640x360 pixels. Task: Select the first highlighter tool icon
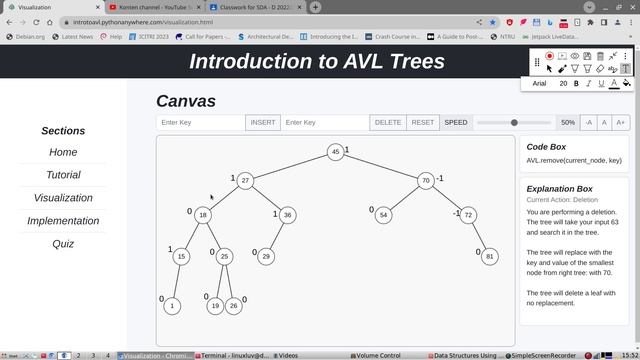pos(575,69)
